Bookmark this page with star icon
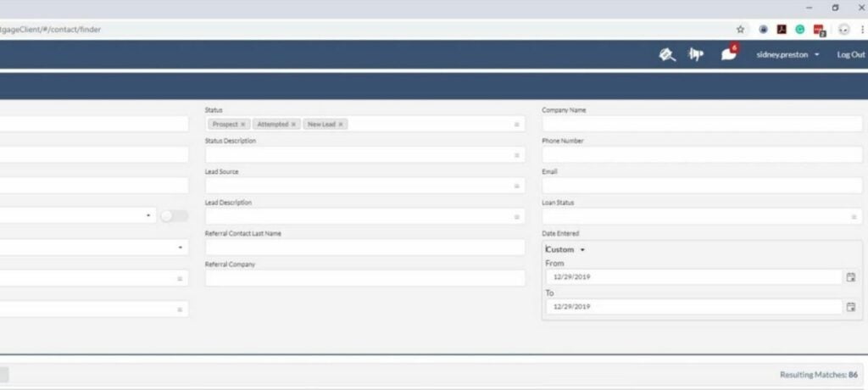This screenshot has width=868, height=390. [x=740, y=30]
